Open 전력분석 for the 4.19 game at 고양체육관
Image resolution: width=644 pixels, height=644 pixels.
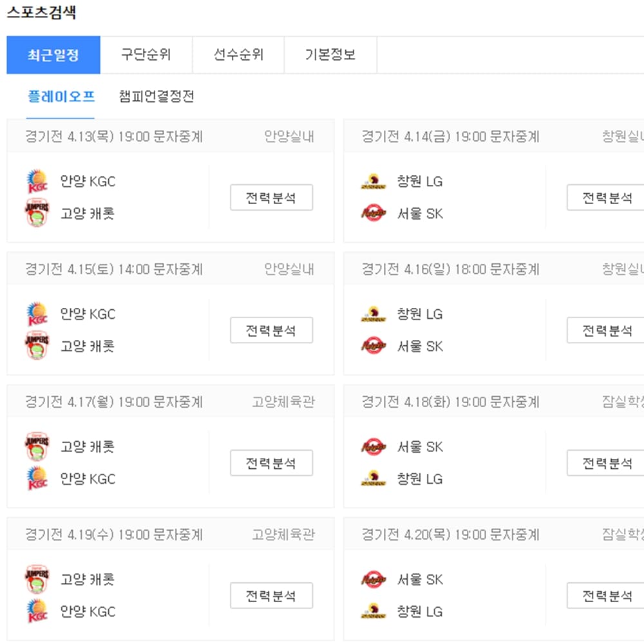pyautogui.click(x=271, y=595)
